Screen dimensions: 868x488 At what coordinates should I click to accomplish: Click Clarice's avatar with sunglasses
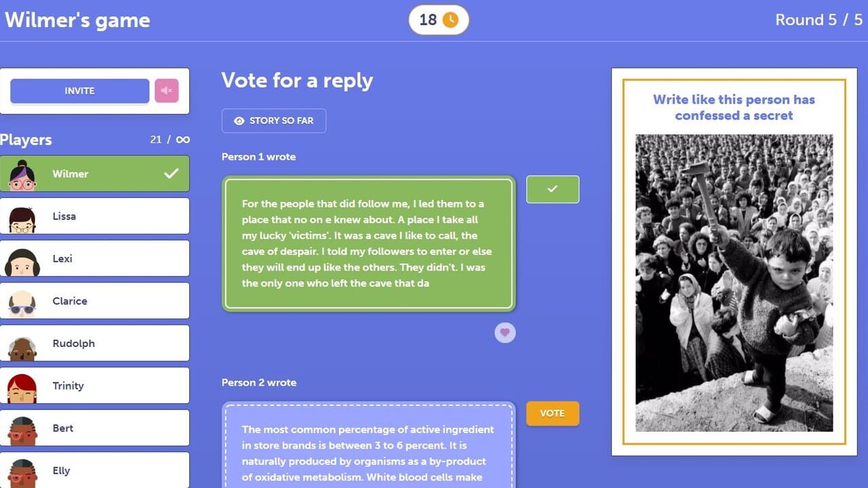point(22,302)
